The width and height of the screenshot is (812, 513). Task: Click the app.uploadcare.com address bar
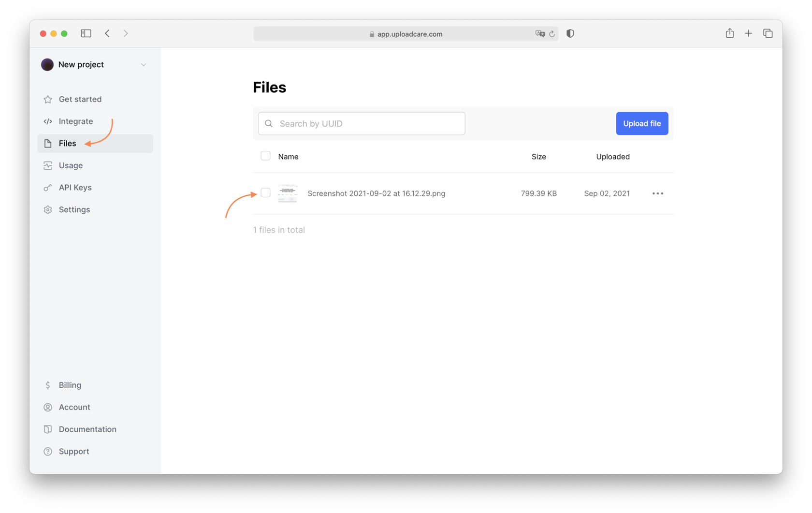(x=406, y=34)
